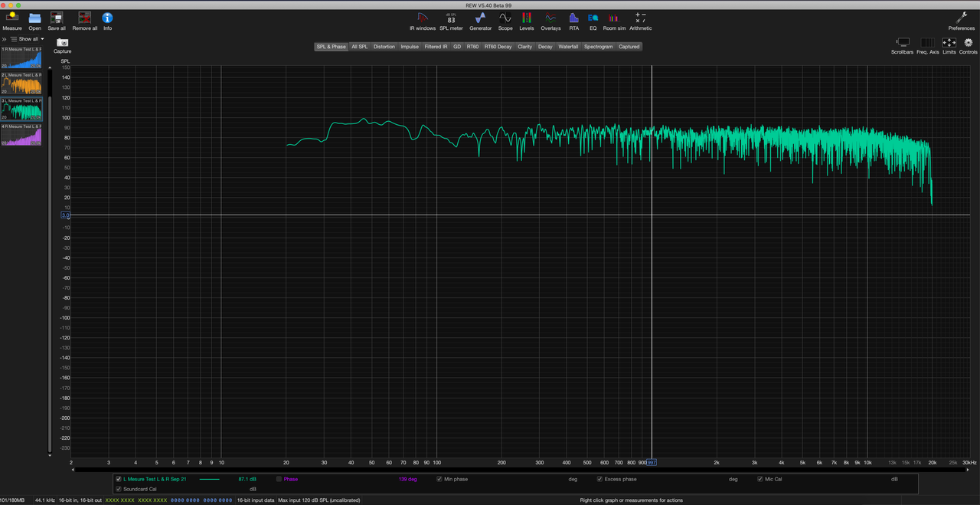Toggle the Excess phase checkbox
This screenshot has width=980, height=505.
click(600, 479)
